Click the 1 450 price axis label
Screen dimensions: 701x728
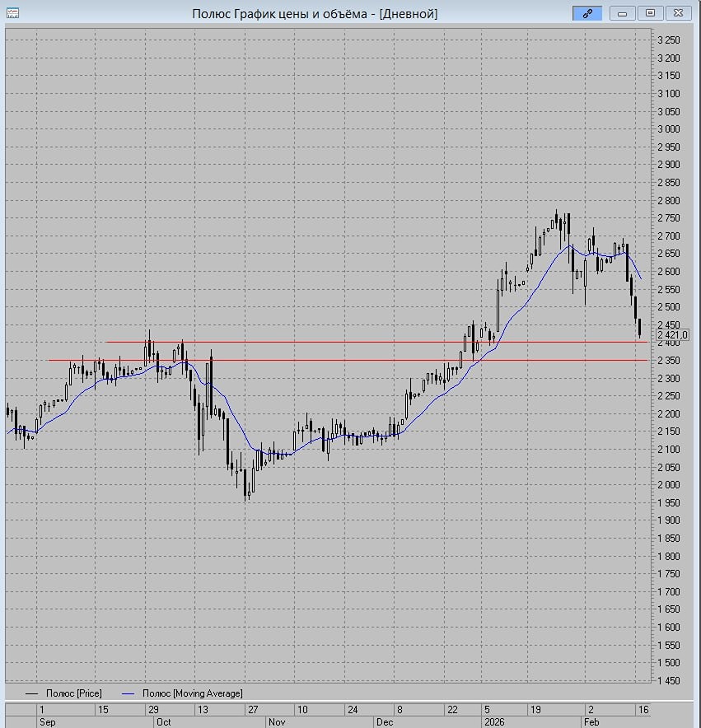[x=669, y=680]
